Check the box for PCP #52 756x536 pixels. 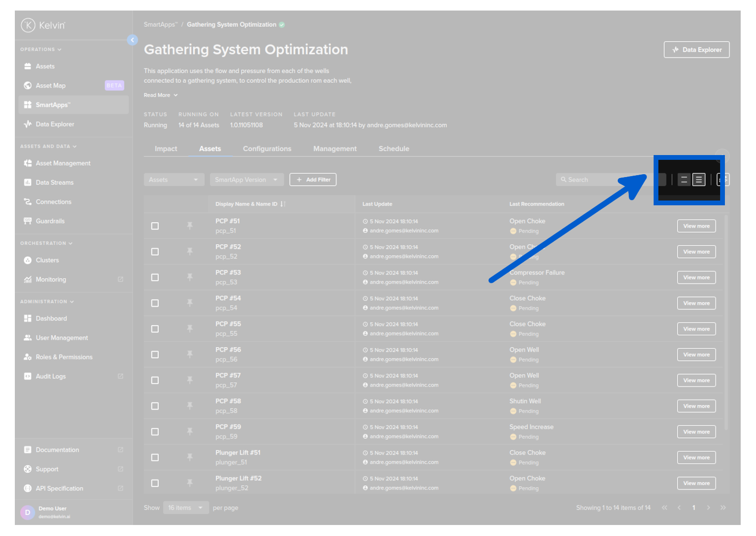(x=155, y=252)
